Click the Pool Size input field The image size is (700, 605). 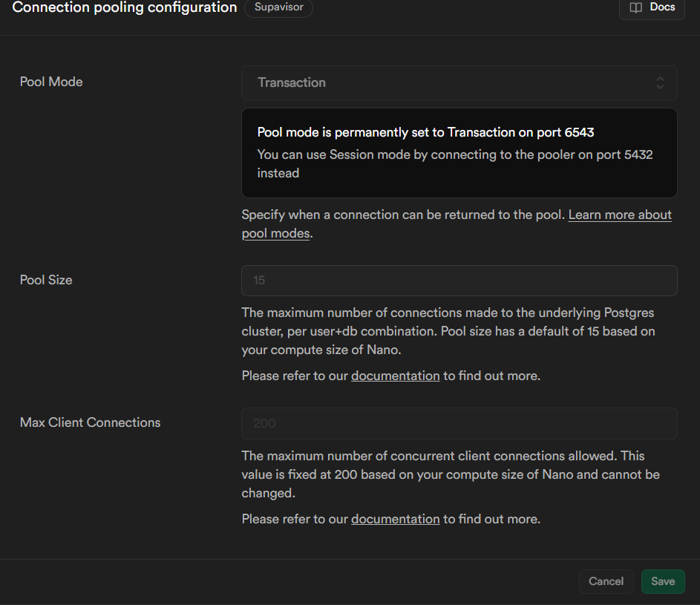pos(459,281)
